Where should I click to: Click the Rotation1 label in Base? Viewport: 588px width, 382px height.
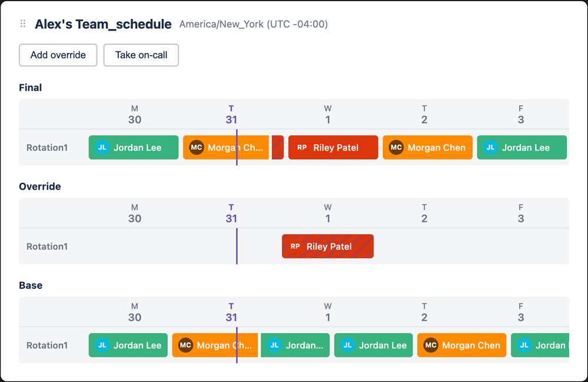pyautogui.click(x=47, y=346)
